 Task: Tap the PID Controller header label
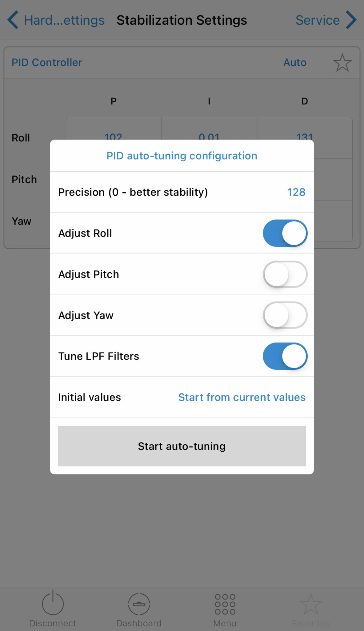[47, 63]
